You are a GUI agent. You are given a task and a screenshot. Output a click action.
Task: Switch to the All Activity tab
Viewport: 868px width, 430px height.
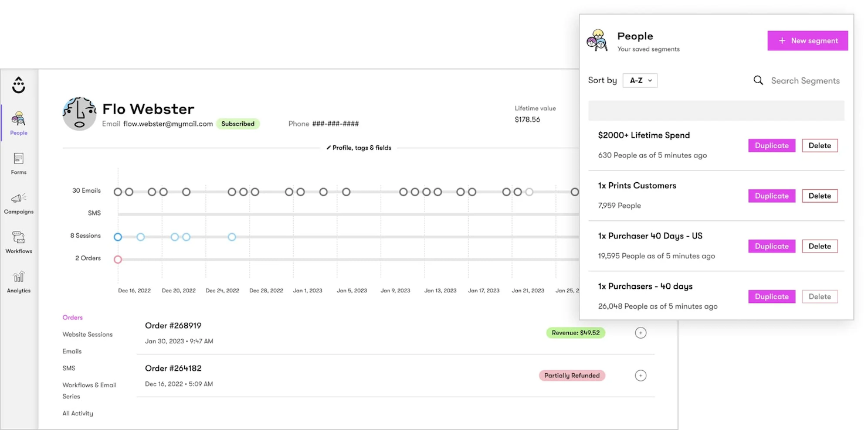77,413
